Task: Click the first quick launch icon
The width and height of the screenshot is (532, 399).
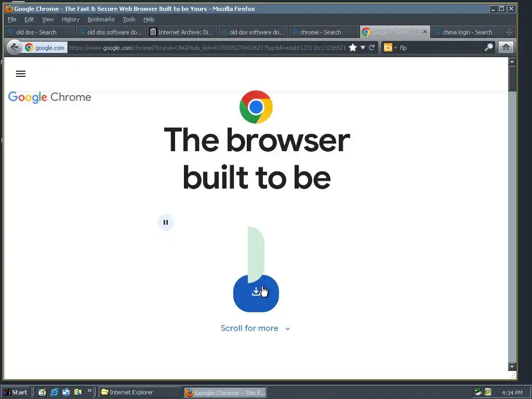Action: (x=42, y=392)
